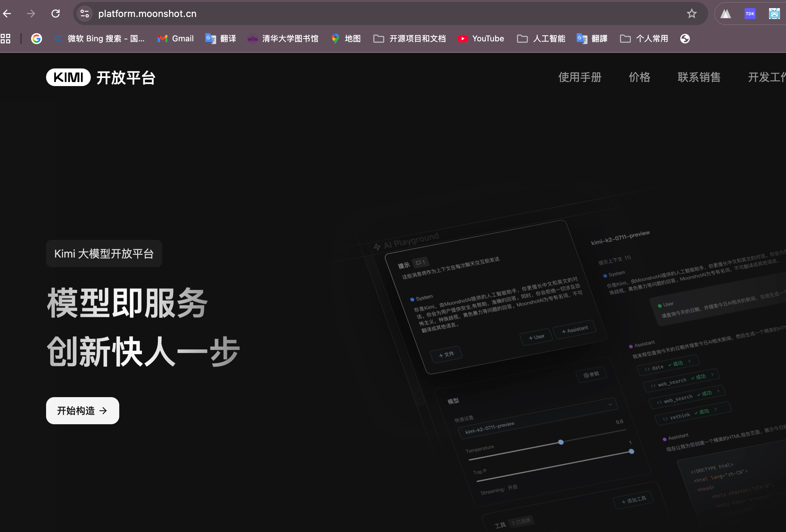Image resolution: width=786 pixels, height=532 pixels.
Task: Toggle the bookmark star for this page
Action: (x=691, y=14)
